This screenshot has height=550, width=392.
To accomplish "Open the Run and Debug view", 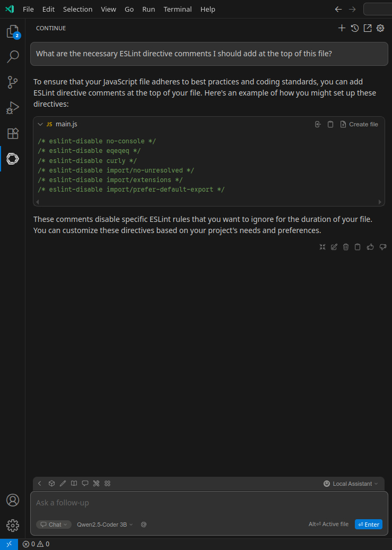I will click(x=13, y=108).
